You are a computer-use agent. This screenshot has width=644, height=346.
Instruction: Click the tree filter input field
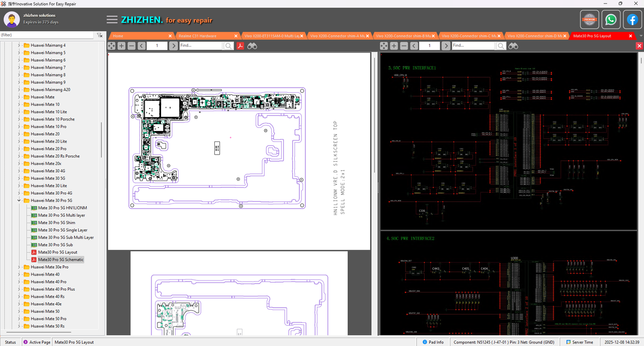47,35
